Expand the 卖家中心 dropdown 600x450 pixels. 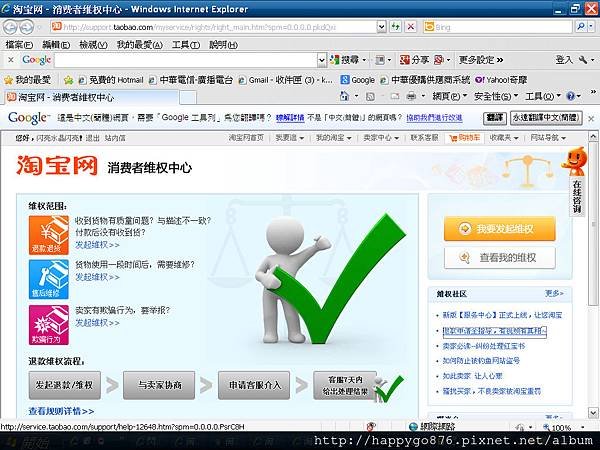[x=381, y=138]
